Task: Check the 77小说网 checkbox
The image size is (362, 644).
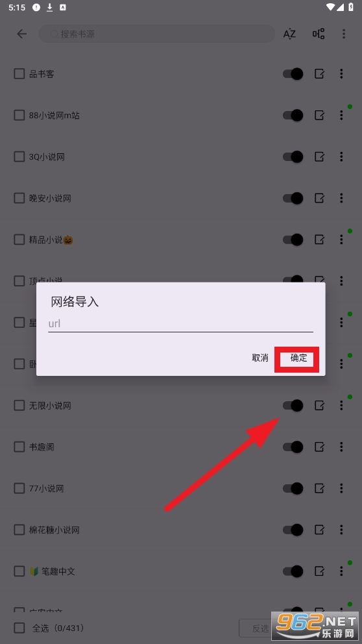Action: point(19,488)
